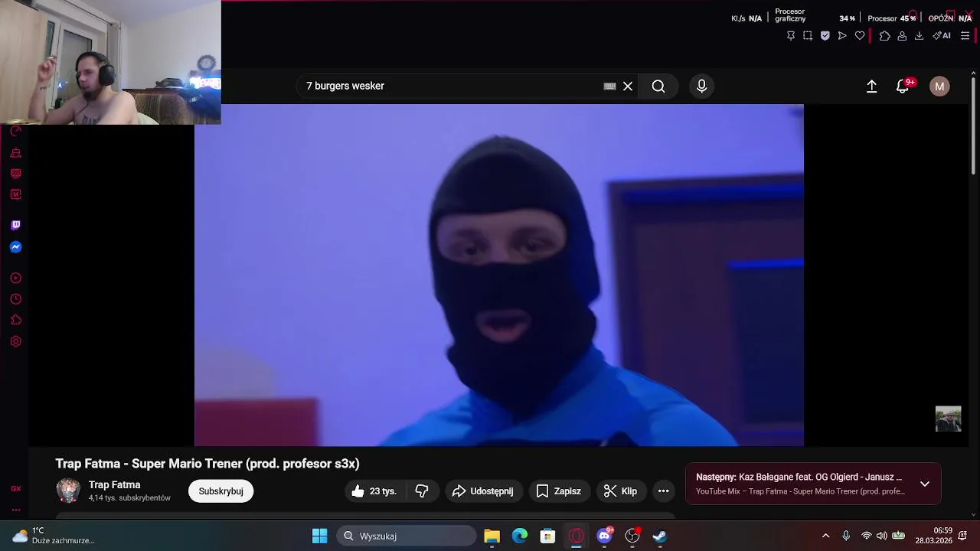Viewport: 980px width, 551px height.
Task: Start voice search with microphone button
Action: pos(701,86)
